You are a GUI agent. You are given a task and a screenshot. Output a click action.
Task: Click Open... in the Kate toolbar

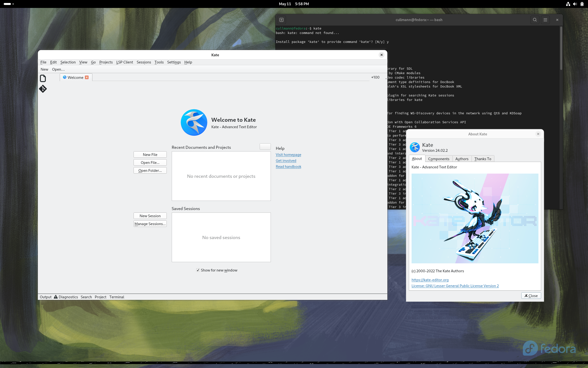(x=58, y=69)
